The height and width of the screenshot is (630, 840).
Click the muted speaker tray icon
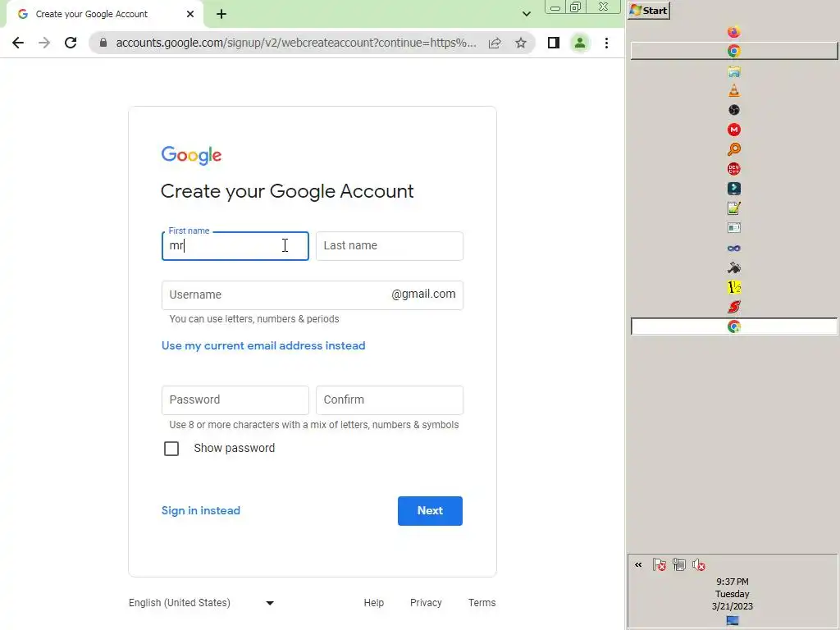[x=699, y=564]
